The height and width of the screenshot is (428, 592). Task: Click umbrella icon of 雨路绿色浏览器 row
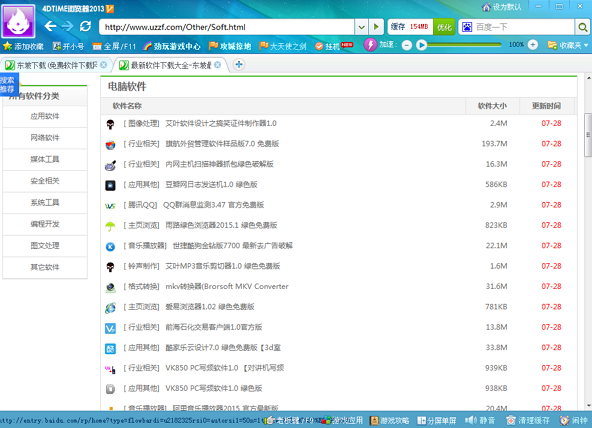[110, 226]
